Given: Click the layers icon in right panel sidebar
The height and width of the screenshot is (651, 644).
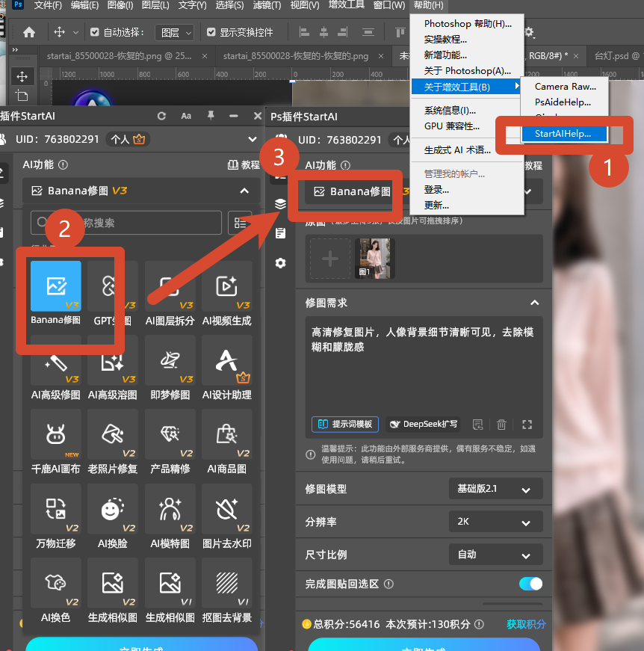Looking at the screenshot, I should tap(280, 204).
